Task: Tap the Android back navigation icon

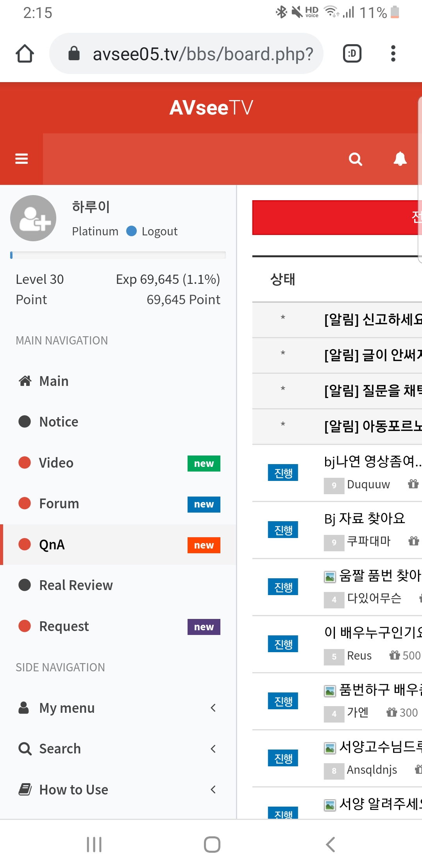Action: [x=331, y=845]
